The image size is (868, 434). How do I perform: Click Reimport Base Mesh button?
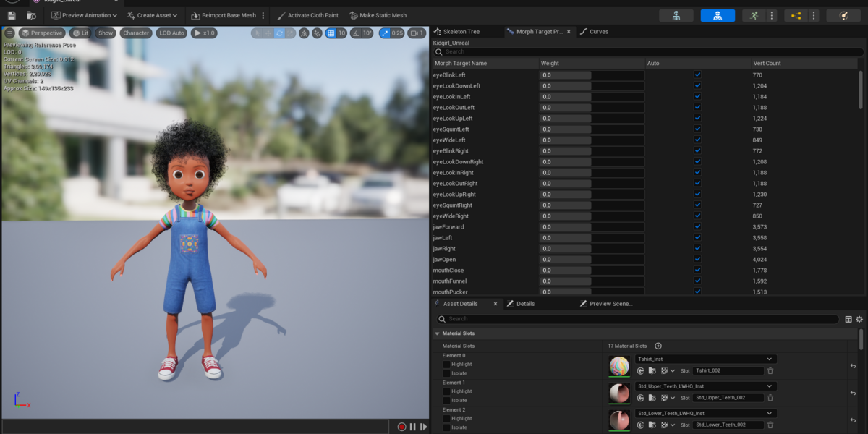pos(224,15)
